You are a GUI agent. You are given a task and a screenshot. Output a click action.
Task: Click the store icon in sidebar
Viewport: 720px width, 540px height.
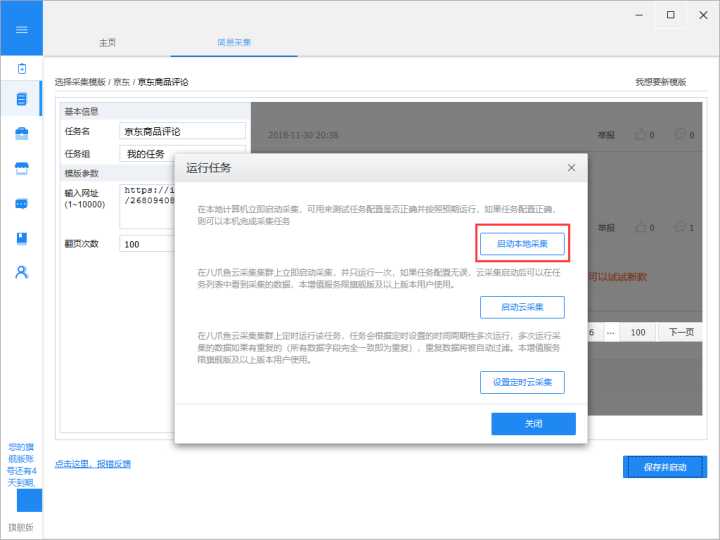(x=21, y=169)
